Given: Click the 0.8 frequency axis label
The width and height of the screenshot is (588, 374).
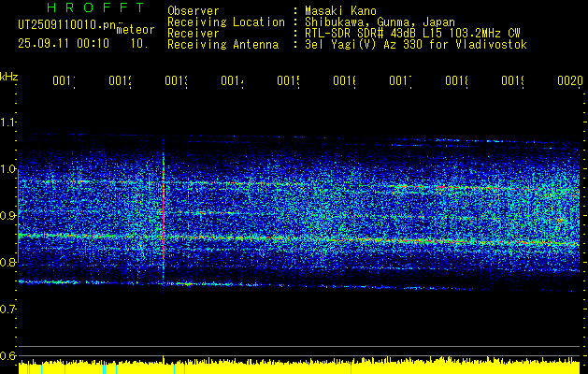Looking at the screenshot, I should 8,262.
